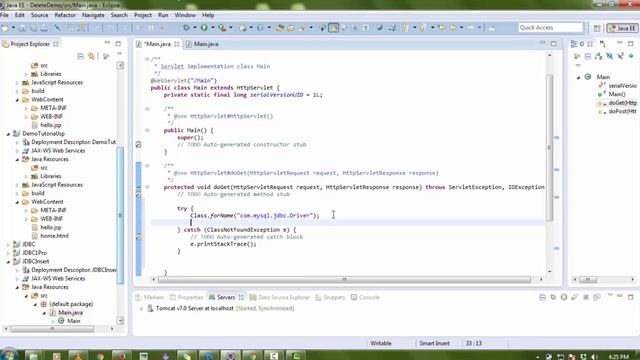Switch to the second Main.java editor tab
The image size is (640, 360).
[202, 44]
